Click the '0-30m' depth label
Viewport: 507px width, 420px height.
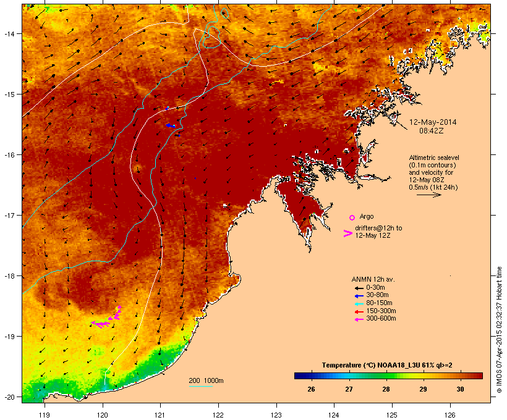375,288
